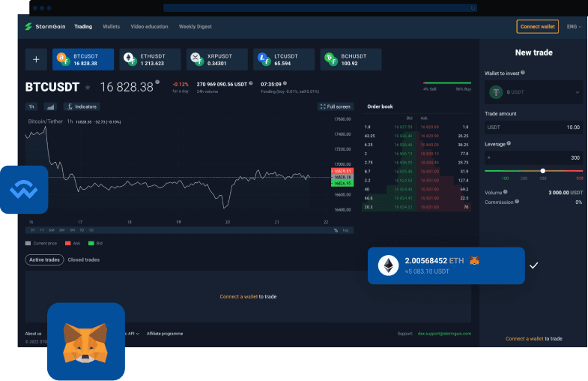The height and width of the screenshot is (381, 588).
Task: Click the Order book heading
Action: pyautogui.click(x=380, y=106)
